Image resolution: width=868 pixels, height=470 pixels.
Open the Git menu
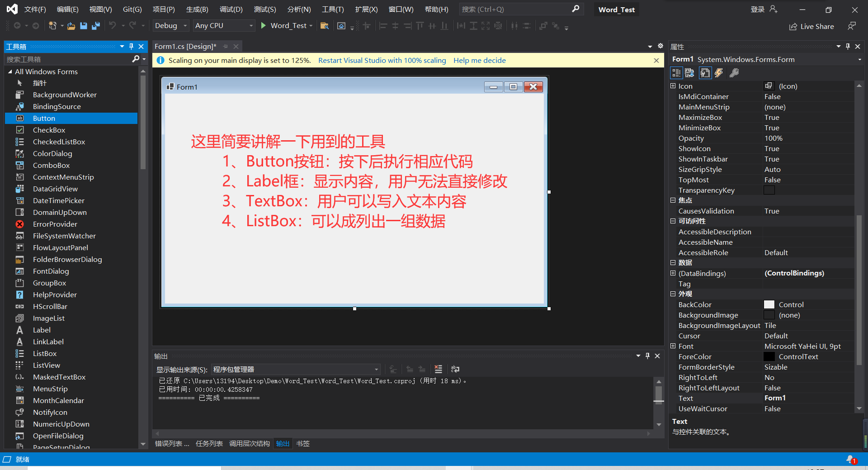click(x=132, y=9)
